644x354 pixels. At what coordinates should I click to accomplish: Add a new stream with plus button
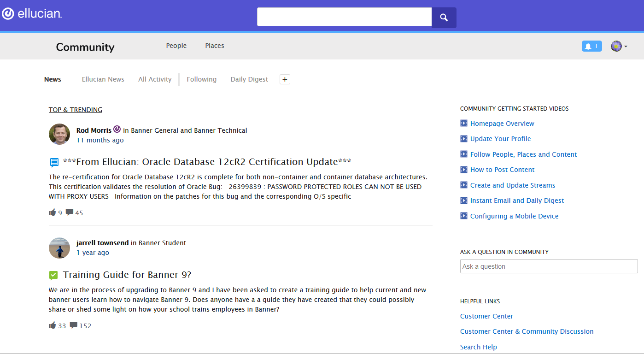pyautogui.click(x=285, y=79)
